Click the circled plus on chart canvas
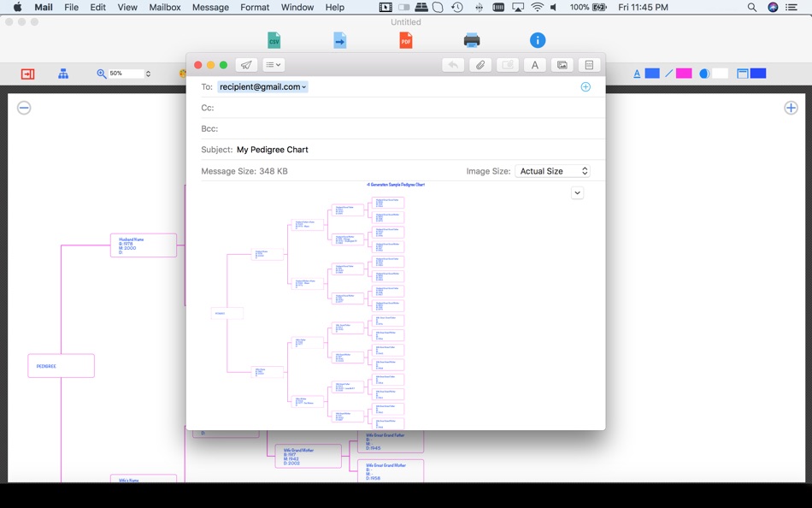Screen dimensions: 812x508 point(791,108)
